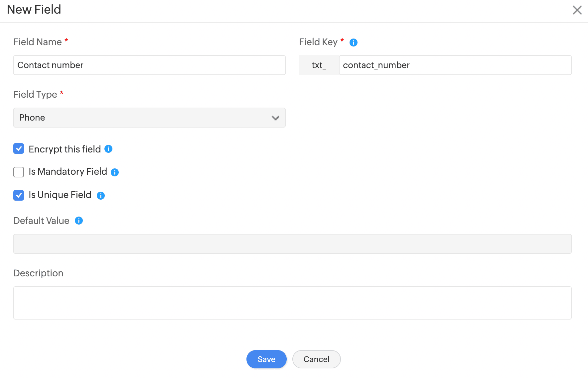Click info icon beside Encrypt this field
The height and width of the screenshot is (378, 588).
tap(108, 149)
